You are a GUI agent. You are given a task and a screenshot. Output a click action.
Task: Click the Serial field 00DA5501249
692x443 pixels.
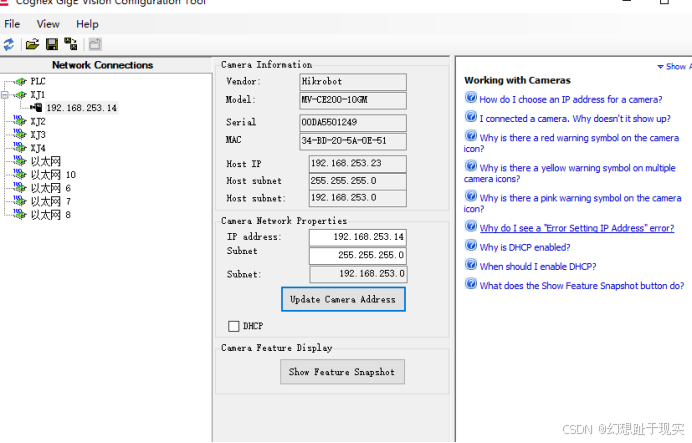[353, 122]
